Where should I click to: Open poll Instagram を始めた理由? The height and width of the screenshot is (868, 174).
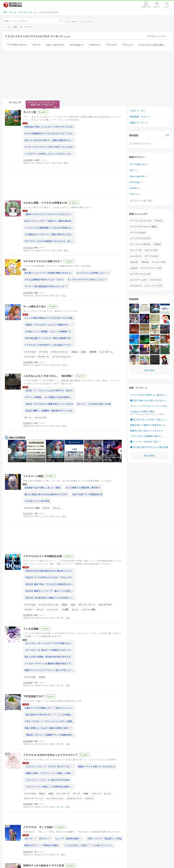[142, 411]
